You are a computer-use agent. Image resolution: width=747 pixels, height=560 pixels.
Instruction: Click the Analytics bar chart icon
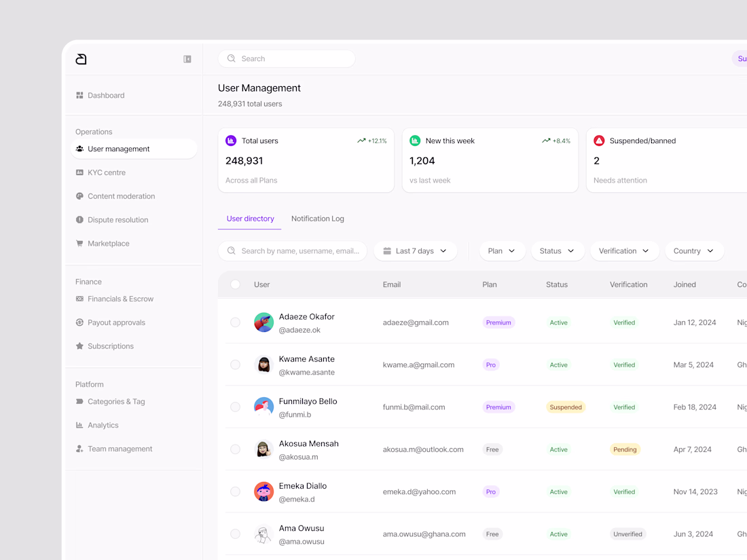79,425
